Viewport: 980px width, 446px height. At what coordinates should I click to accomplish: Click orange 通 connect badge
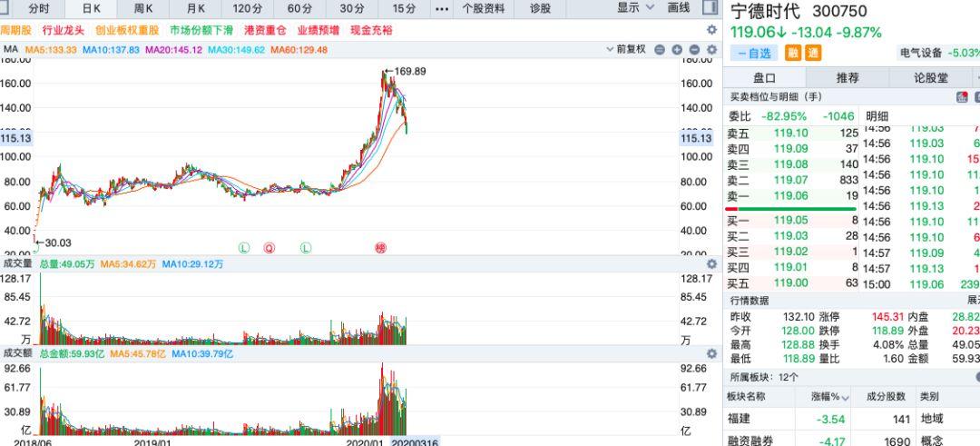click(x=812, y=54)
